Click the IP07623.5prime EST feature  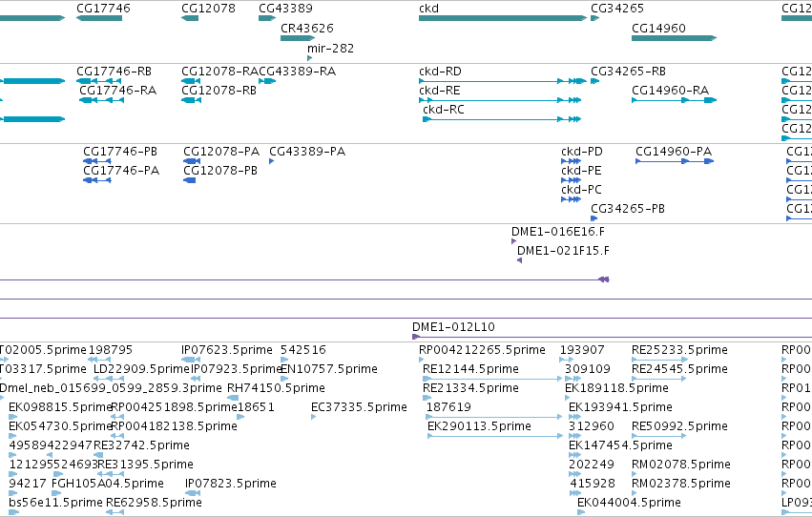coord(191,360)
